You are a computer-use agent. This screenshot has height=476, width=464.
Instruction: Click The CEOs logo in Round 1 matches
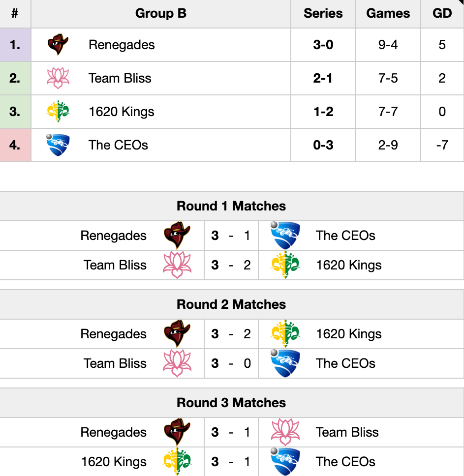[285, 236]
